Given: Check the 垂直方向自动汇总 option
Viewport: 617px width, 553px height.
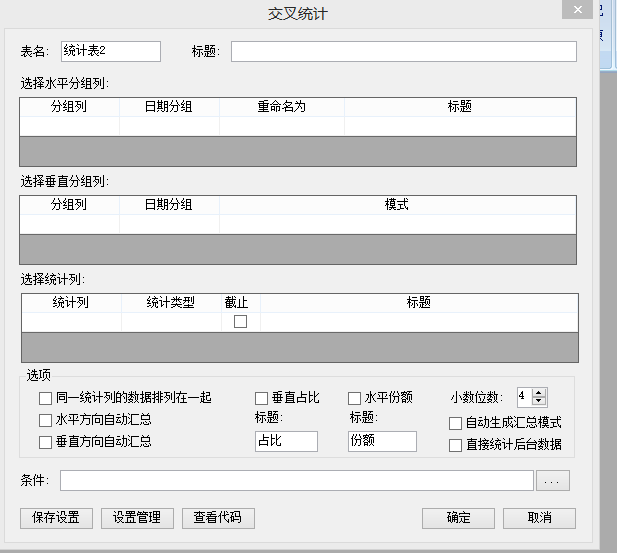Looking at the screenshot, I should [x=45, y=442].
